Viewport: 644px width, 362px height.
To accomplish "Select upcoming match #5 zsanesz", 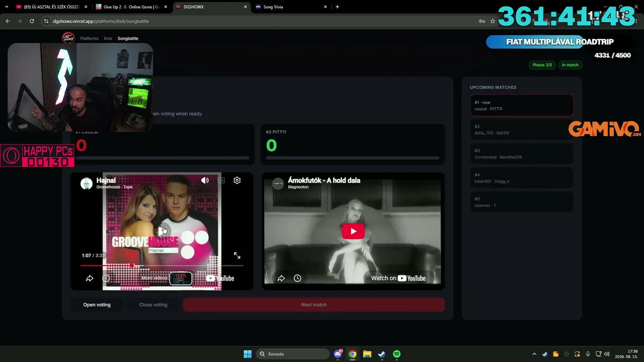I will click(522, 202).
